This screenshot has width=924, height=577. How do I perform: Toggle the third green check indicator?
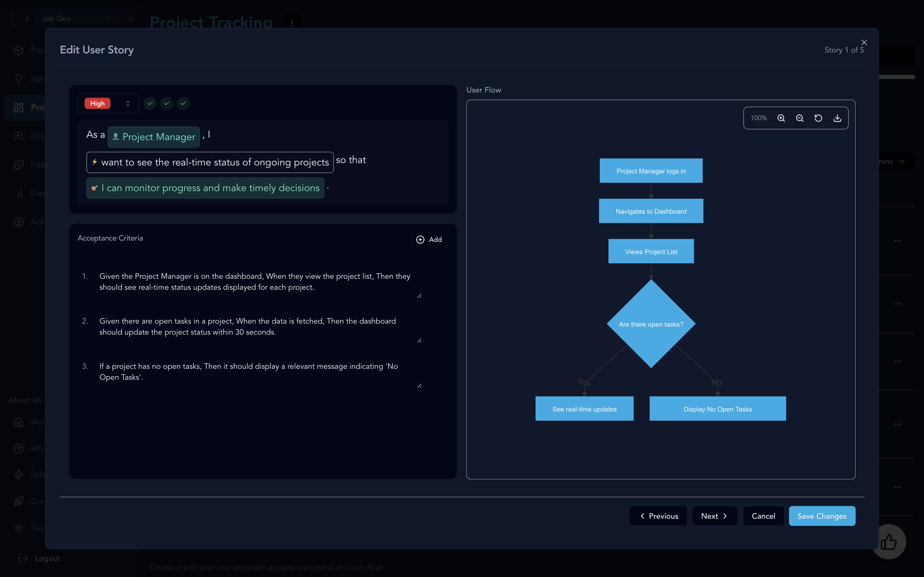(x=183, y=103)
